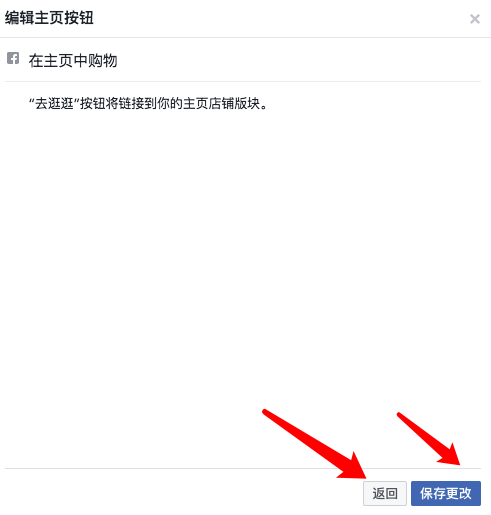Click the word 去逛逛 in the description
The width and height of the screenshot is (491, 515).
point(54,103)
